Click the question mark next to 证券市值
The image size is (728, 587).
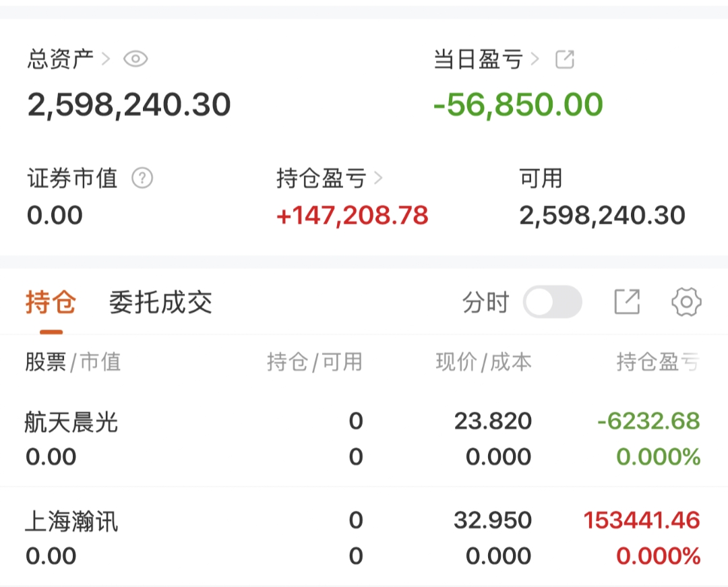point(142,179)
